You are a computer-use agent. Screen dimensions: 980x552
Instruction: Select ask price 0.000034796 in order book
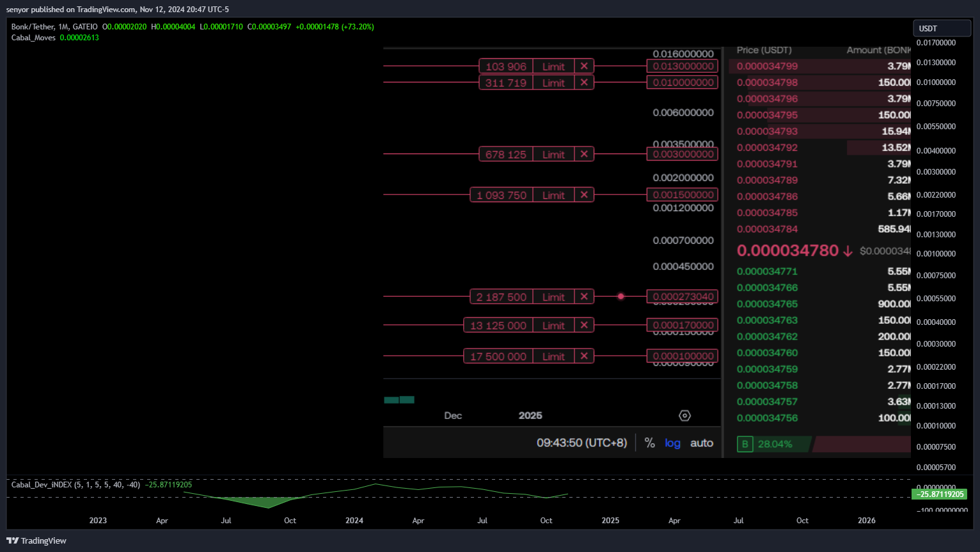[767, 99]
